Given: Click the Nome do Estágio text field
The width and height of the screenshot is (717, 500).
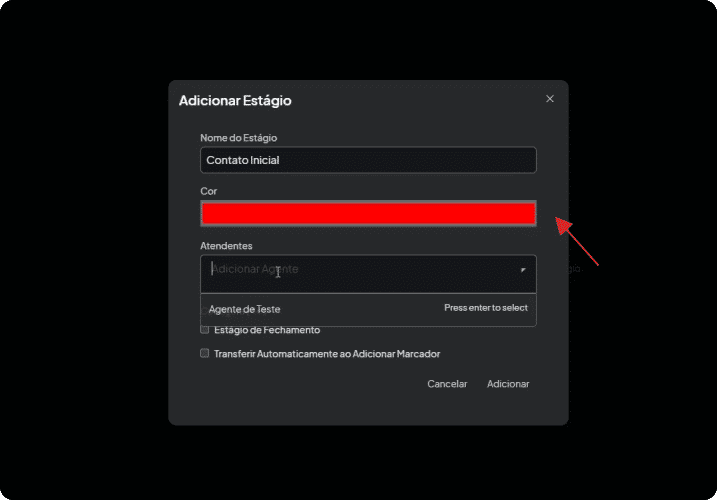Looking at the screenshot, I should coord(368,160).
